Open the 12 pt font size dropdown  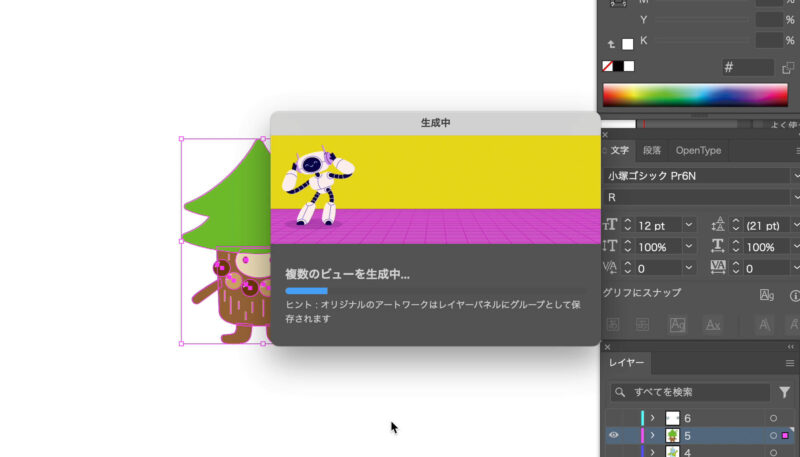click(689, 225)
